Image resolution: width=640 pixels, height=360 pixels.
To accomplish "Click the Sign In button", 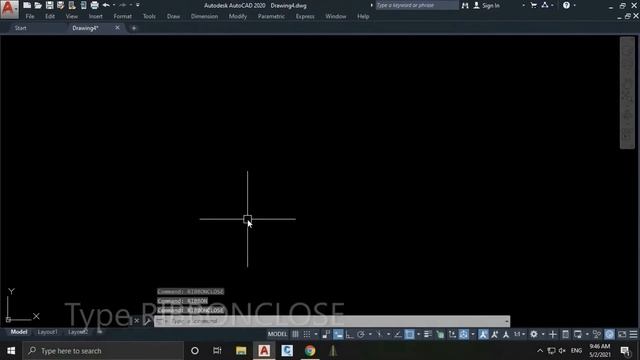I will [487, 5].
